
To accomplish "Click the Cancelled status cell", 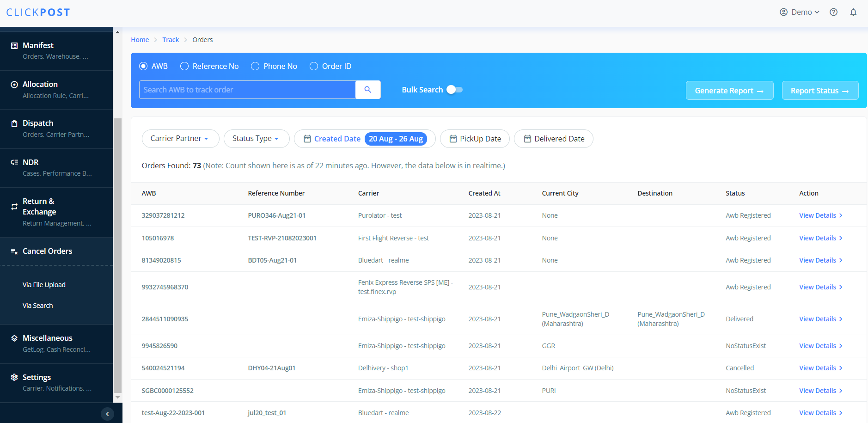I will tap(740, 368).
